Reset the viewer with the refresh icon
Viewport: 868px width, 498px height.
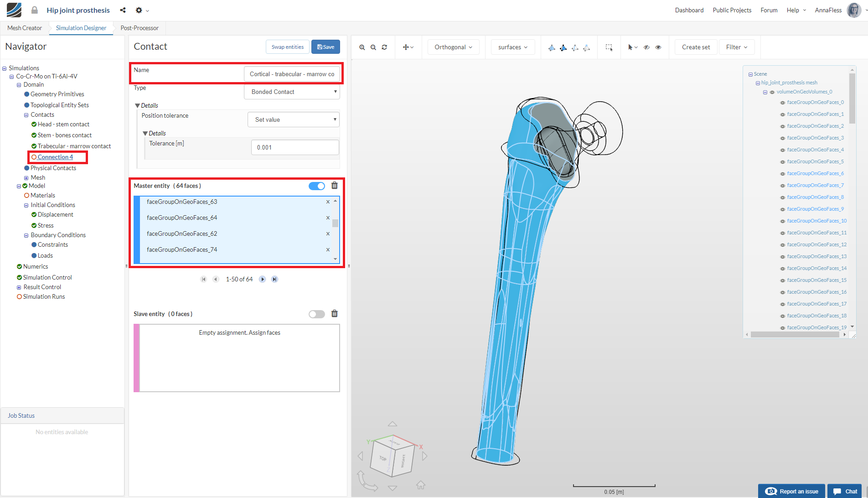coord(384,47)
